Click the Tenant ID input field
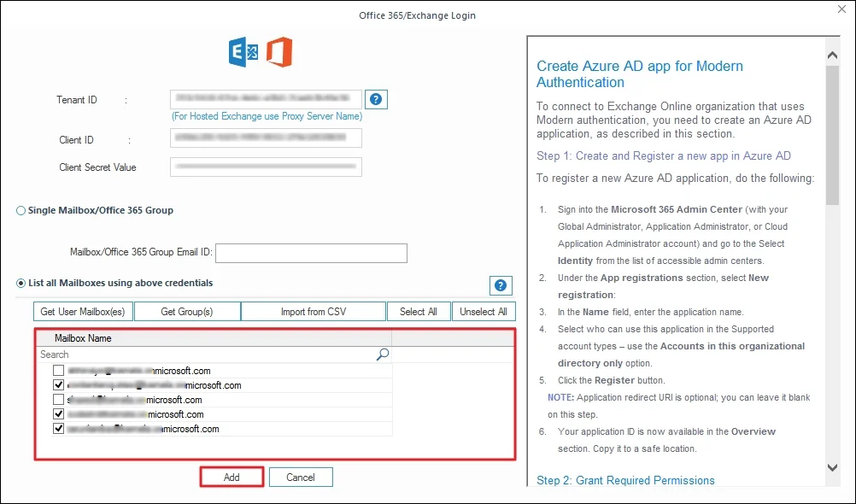 click(266, 99)
